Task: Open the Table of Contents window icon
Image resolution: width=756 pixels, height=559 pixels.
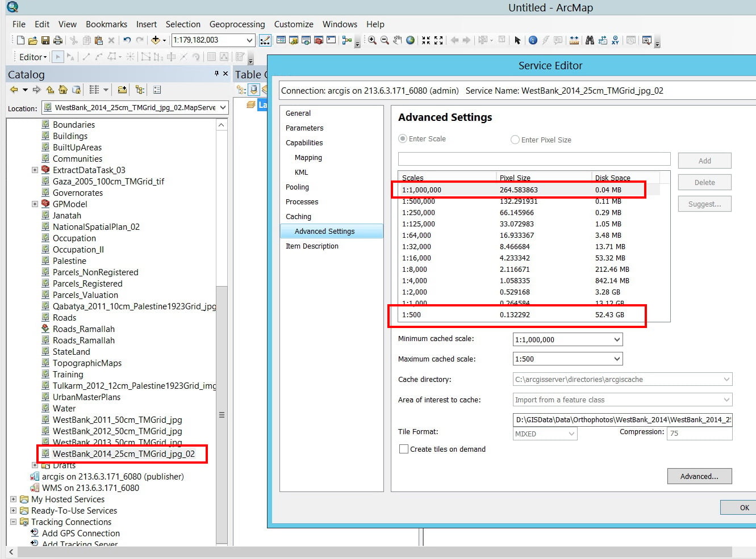Action: pyautogui.click(x=281, y=40)
